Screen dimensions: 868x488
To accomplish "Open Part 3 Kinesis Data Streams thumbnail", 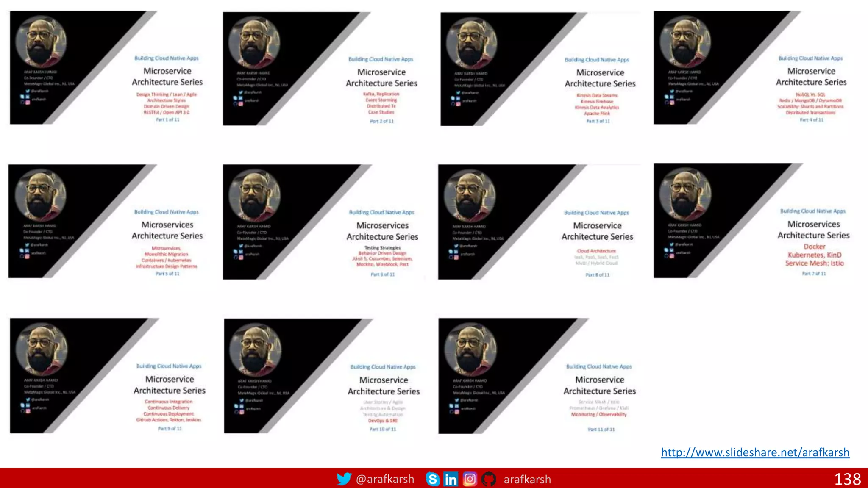I will [x=540, y=69].
